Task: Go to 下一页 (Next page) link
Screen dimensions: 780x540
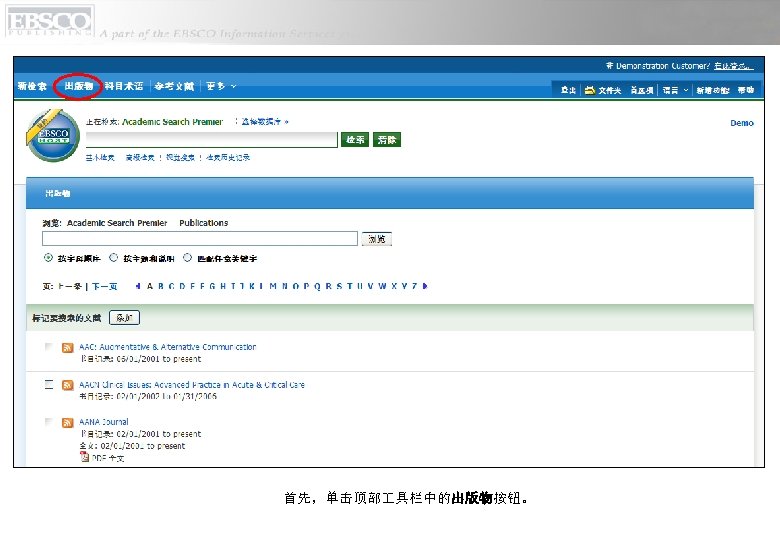Action: (x=104, y=286)
